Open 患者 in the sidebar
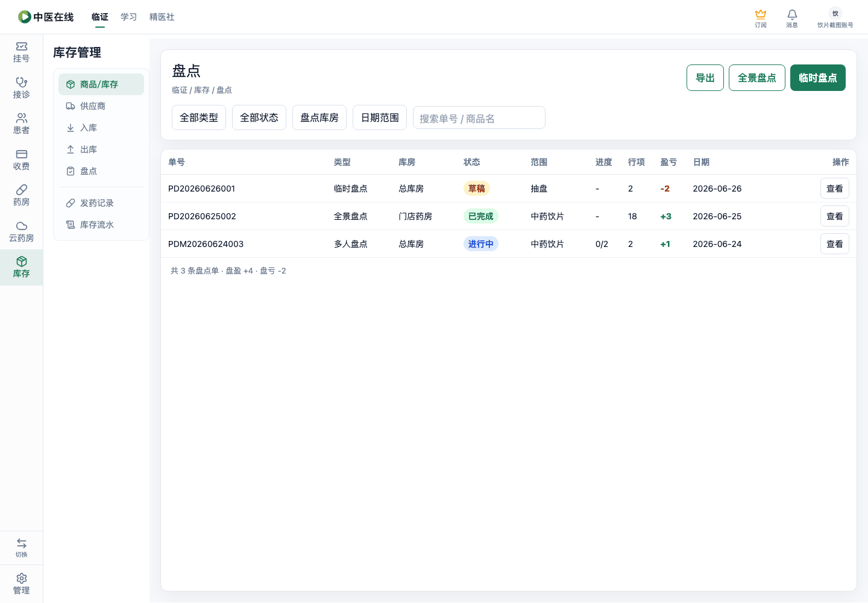Image resolution: width=868 pixels, height=603 pixels. click(x=22, y=124)
